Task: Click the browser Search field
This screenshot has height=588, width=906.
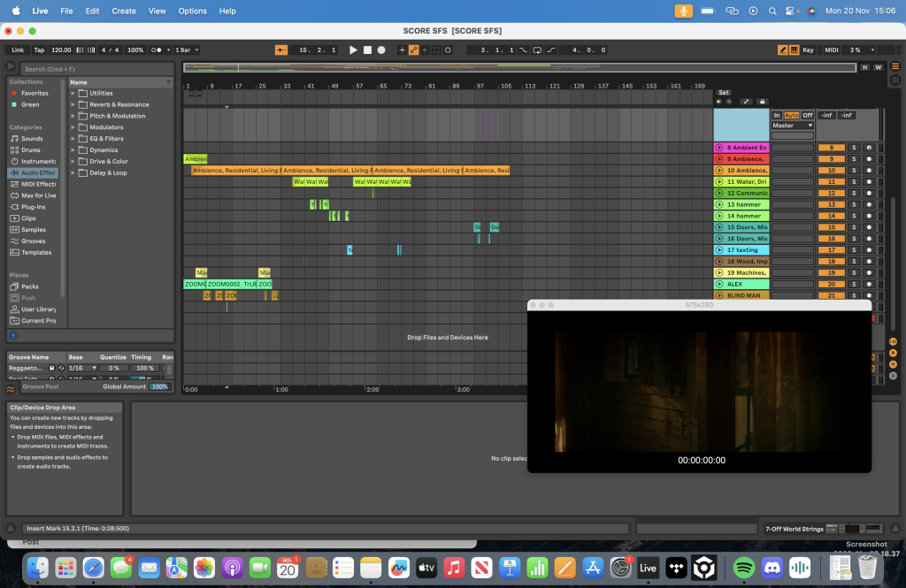Action: pos(96,69)
